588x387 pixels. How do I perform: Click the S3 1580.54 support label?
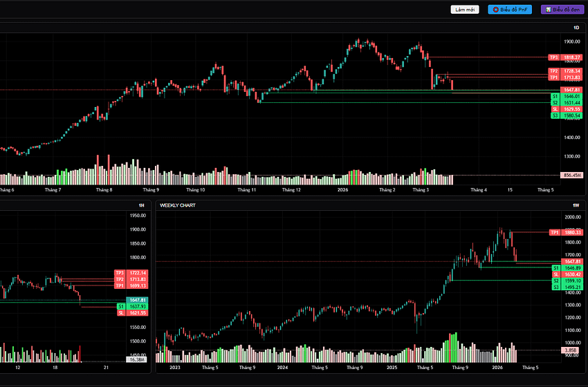(564, 115)
